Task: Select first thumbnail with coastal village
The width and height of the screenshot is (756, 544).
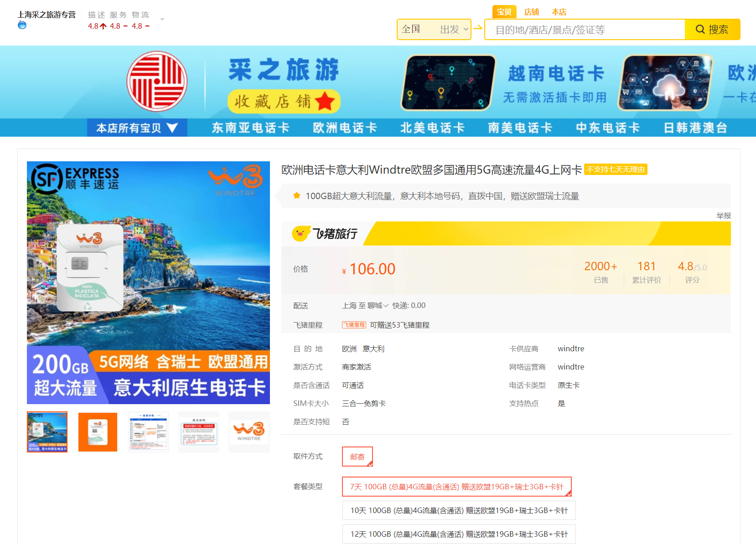Action: 47,432
